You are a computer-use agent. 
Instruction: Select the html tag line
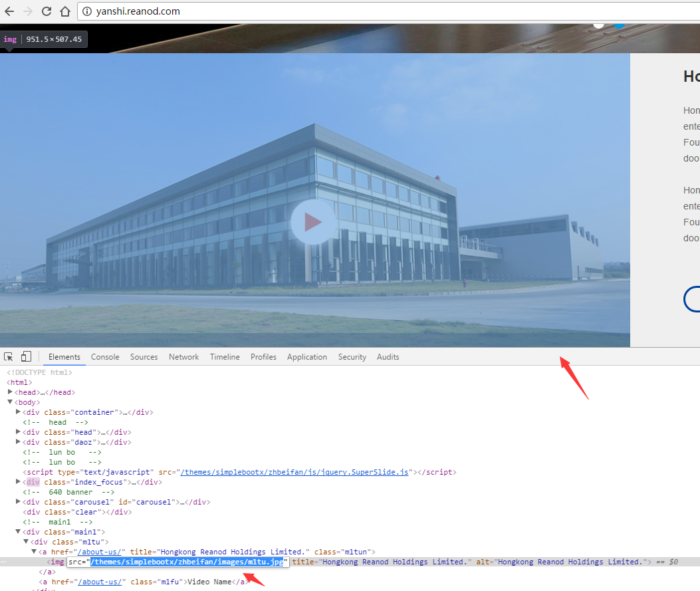pos(19,382)
